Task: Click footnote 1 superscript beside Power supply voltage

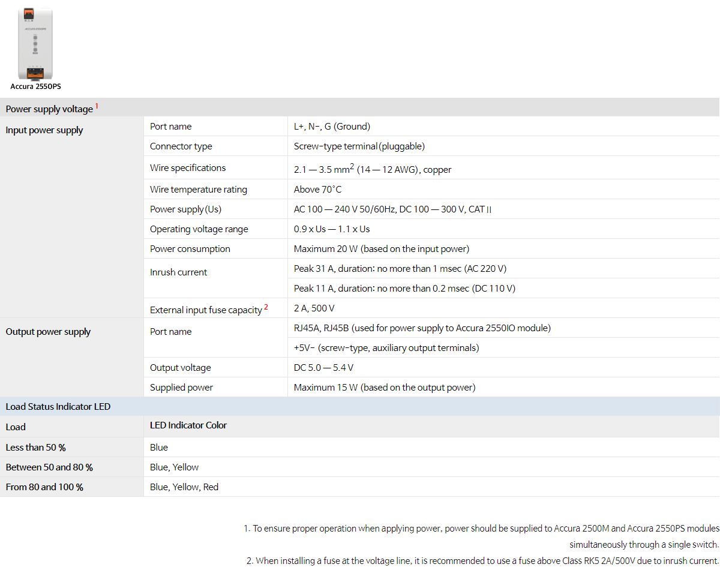Action: click(x=97, y=106)
